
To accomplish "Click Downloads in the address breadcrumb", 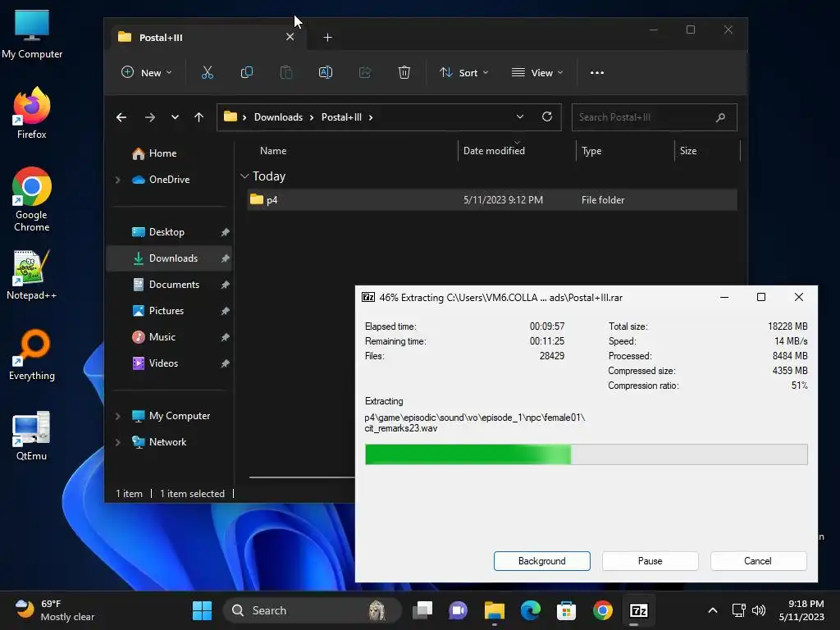I will click(278, 117).
